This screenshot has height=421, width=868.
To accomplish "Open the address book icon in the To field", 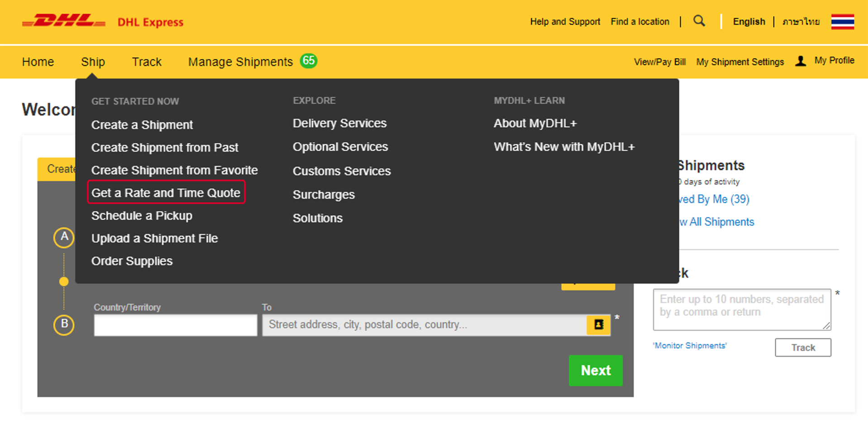I will (x=598, y=325).
